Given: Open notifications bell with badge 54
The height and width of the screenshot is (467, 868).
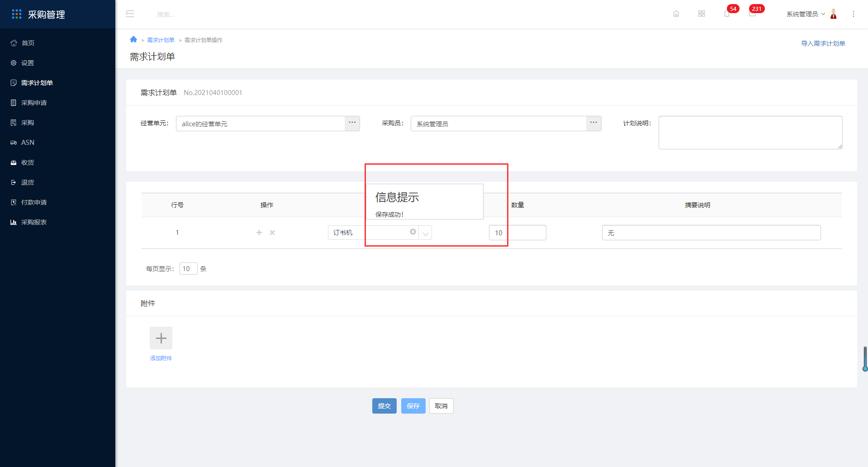Looking at the screenshot, I should click(727, 14).
